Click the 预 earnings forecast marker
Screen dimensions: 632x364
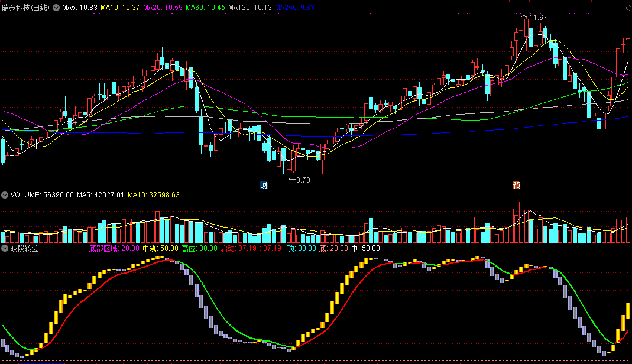click(516, 185)
